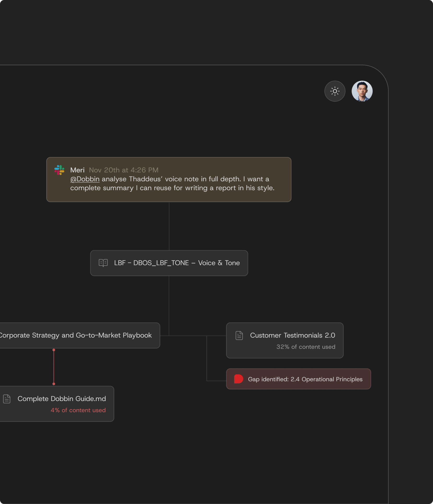Click the sender name Meri
Image resolution: width=433 pixels, height=504 pixels.
(77, 170)
